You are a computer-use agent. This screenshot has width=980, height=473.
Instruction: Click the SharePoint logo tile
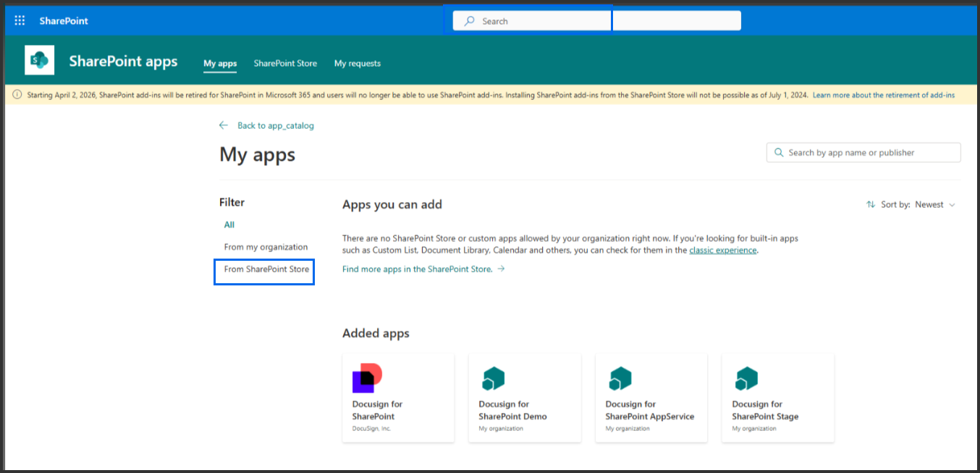40,60
